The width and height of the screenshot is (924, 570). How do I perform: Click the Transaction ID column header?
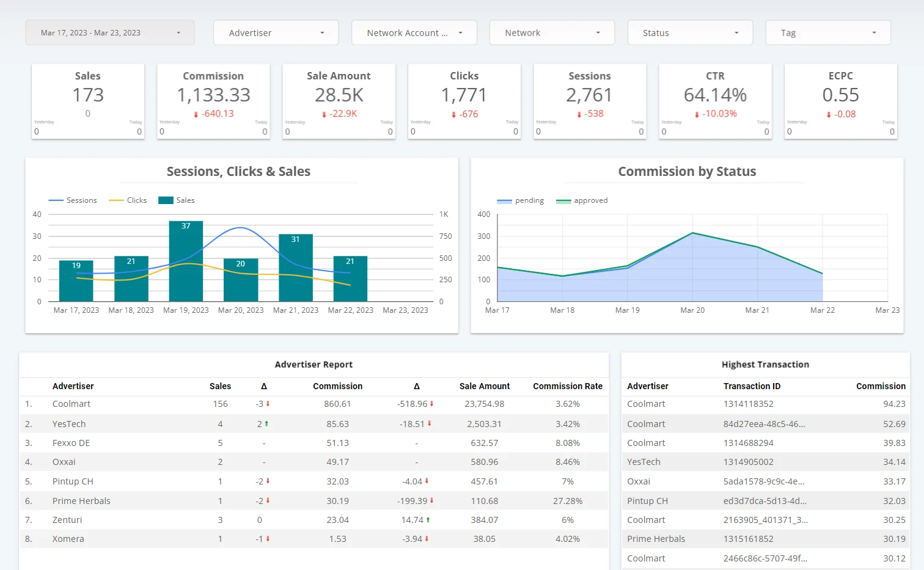pyautogui.click(x=752, y=386)
